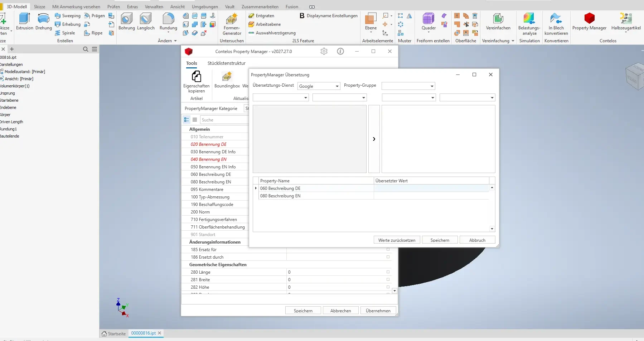Start Belastungsanalyse simulation
644x341 pixels.
[529, 24]
